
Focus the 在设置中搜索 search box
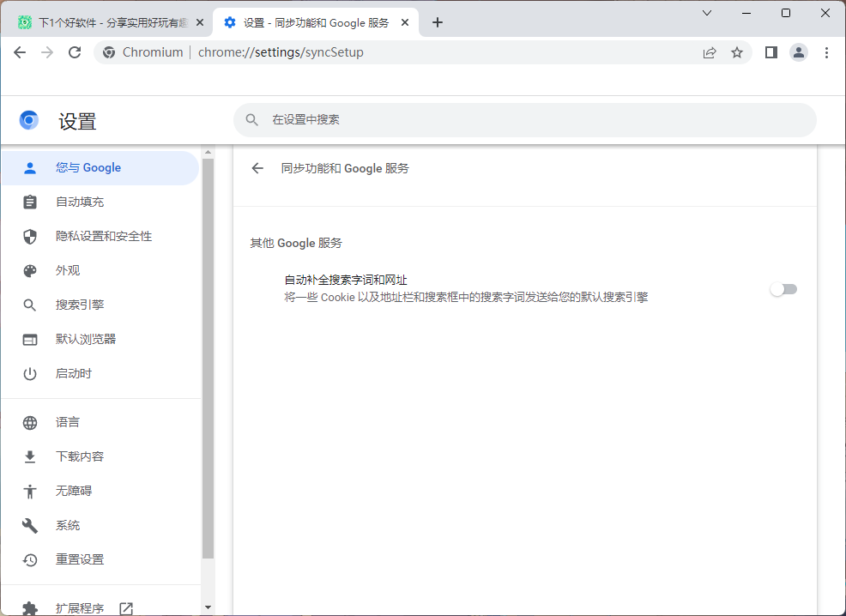click(x=524, y=120)
